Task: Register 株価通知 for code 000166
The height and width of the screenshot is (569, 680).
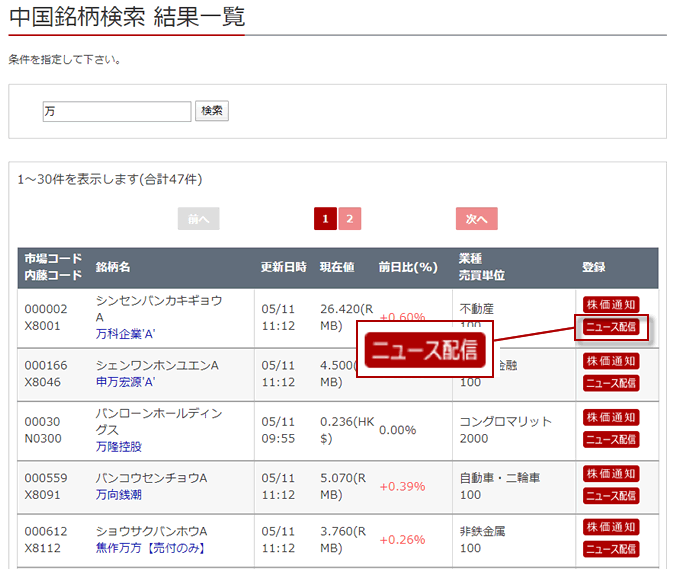Action: [x=611, y=361]
